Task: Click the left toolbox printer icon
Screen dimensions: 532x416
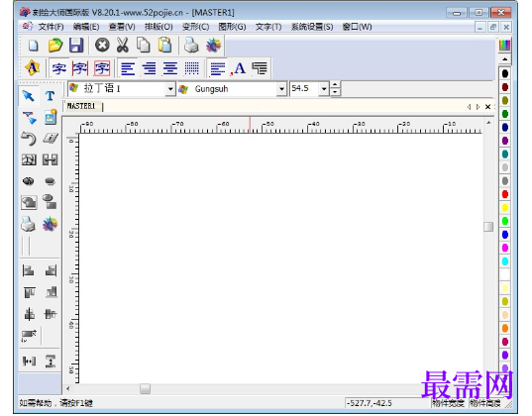Action: (28, 224)
